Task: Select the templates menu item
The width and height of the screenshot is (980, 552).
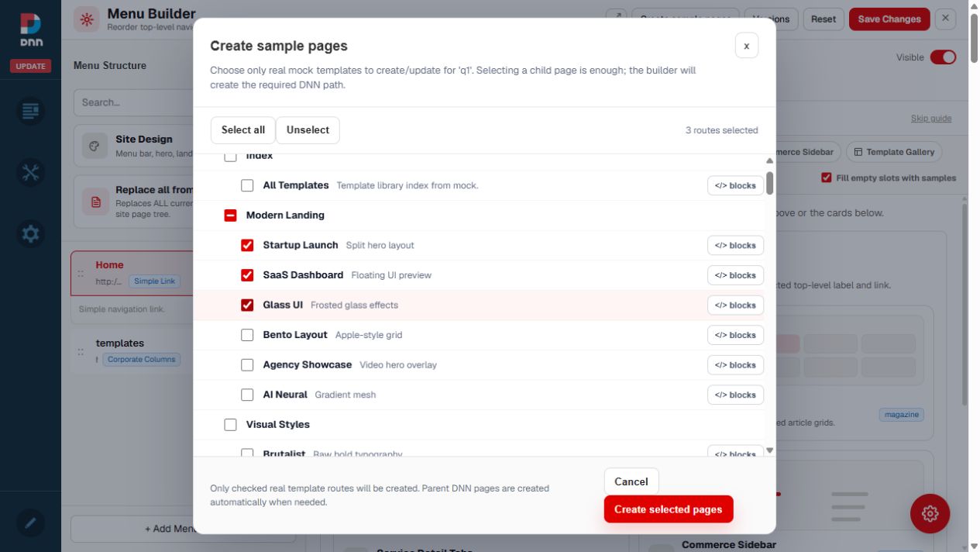Action: click(x=132, y=352)
